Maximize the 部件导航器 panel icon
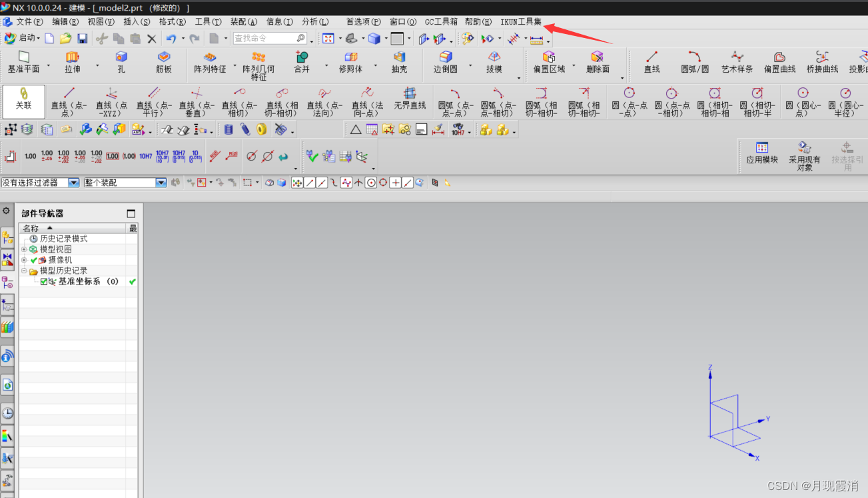The width and height of the screenshot is (868, 498). 131,213
